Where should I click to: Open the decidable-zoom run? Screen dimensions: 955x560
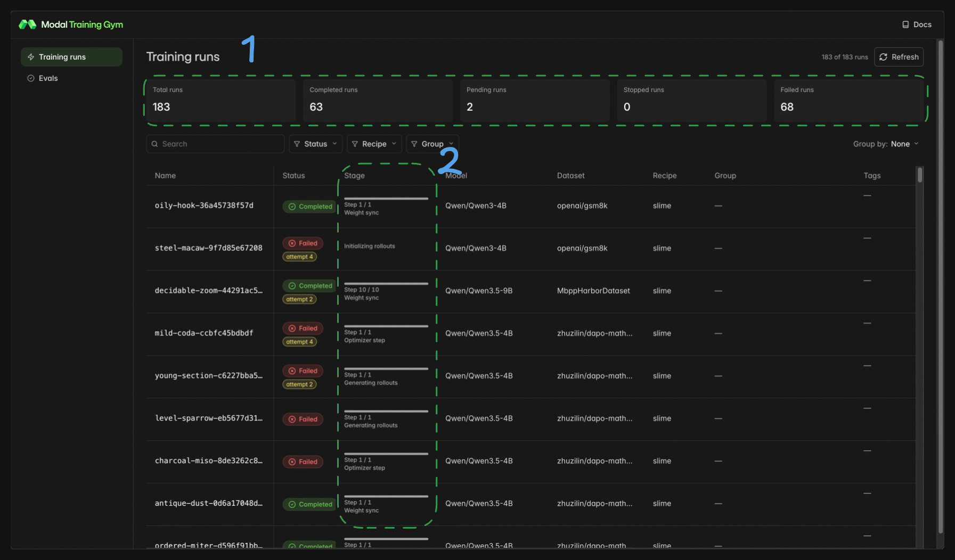pyautogui.click(x=208, y=291)
